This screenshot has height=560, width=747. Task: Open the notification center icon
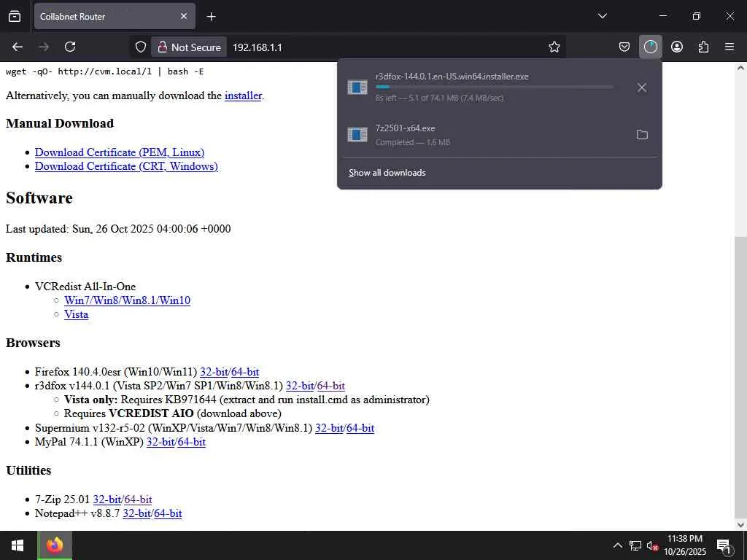click(x=724, y=545)
